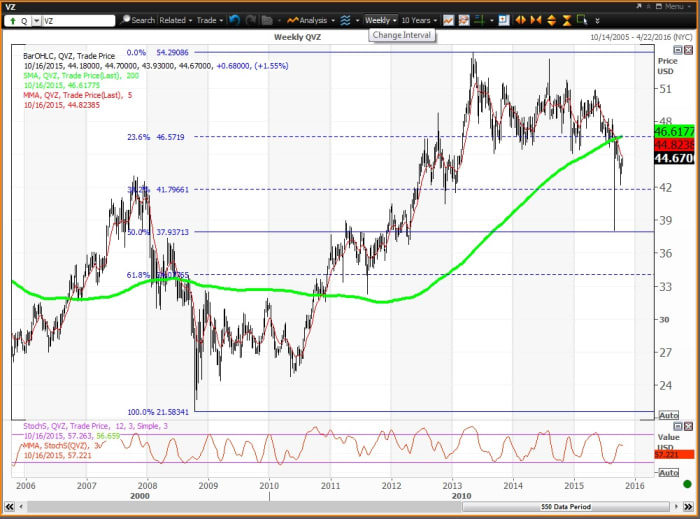Click the vertical expand arrows icon
Screen dimensions: 700x519
(551, 20)
